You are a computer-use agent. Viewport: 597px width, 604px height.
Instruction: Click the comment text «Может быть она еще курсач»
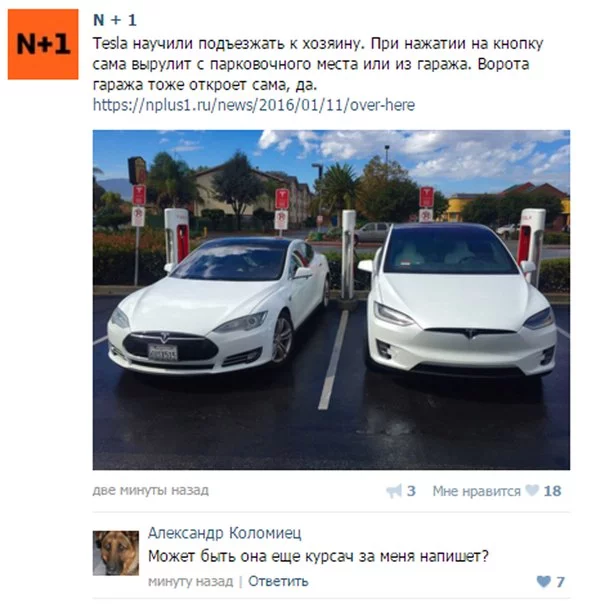click(318, 557)
